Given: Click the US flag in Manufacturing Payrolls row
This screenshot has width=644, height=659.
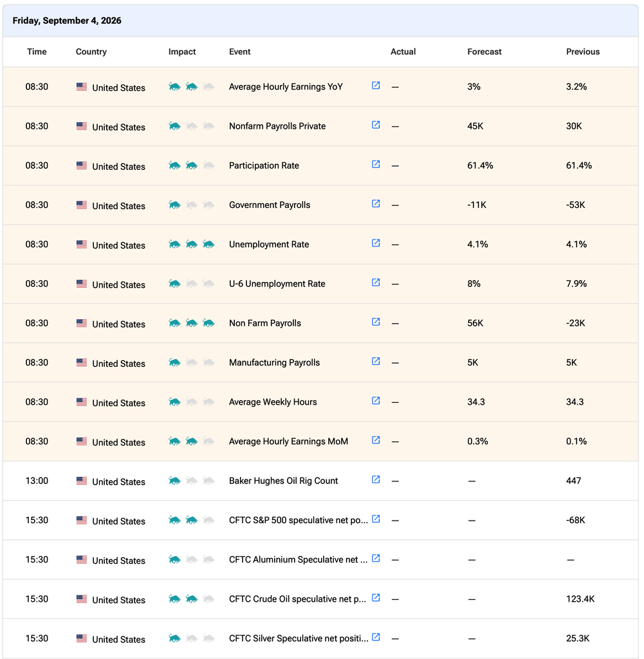Looking at the screenshot, I should pyautogui.click(x=82, y=362).
